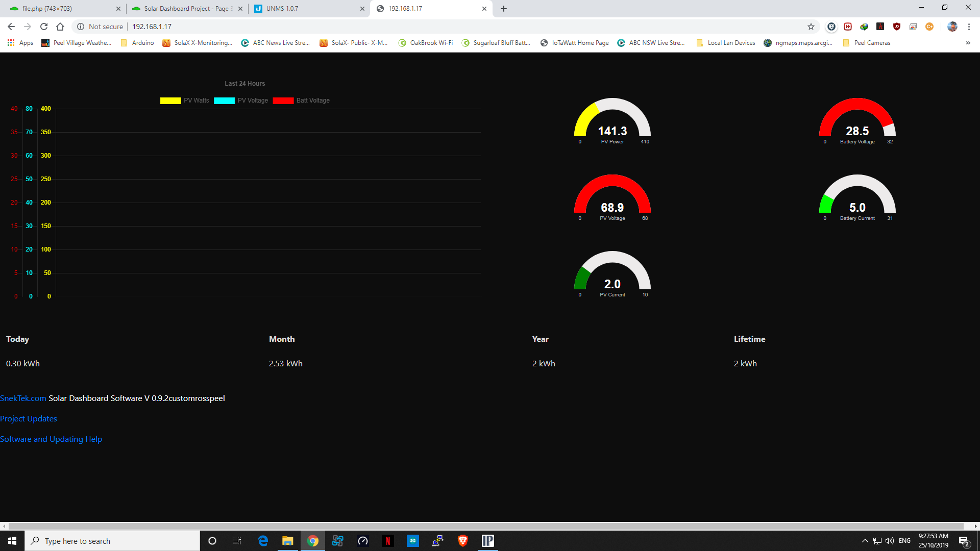Open Task View on the taskbar
980x551 pixels.
[237, 541]
